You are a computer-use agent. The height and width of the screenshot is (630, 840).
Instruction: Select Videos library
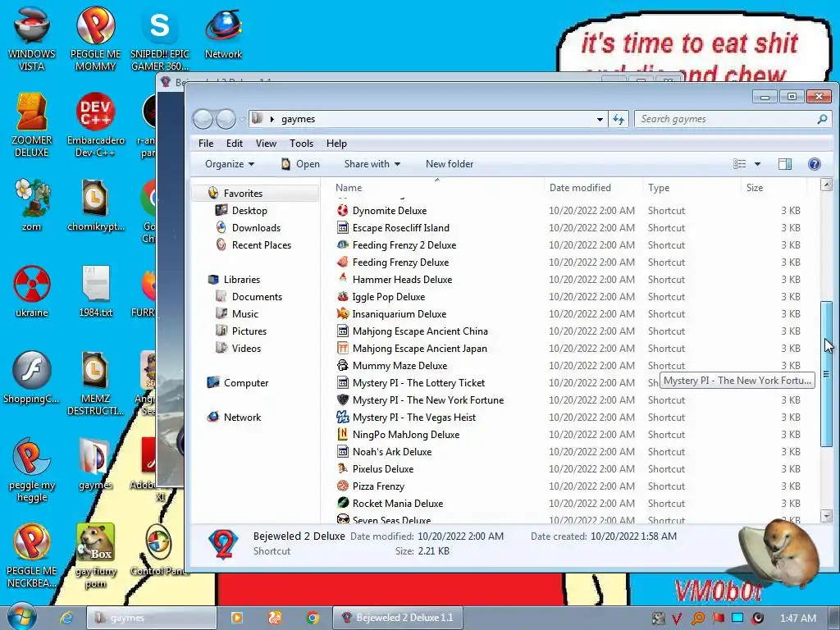tap(246, 348)
